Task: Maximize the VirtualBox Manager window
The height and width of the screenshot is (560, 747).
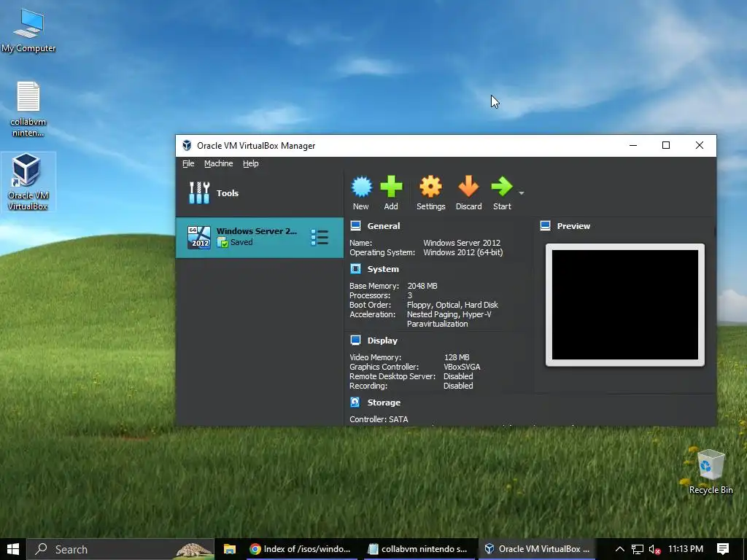Action: (x=666, y=145)
